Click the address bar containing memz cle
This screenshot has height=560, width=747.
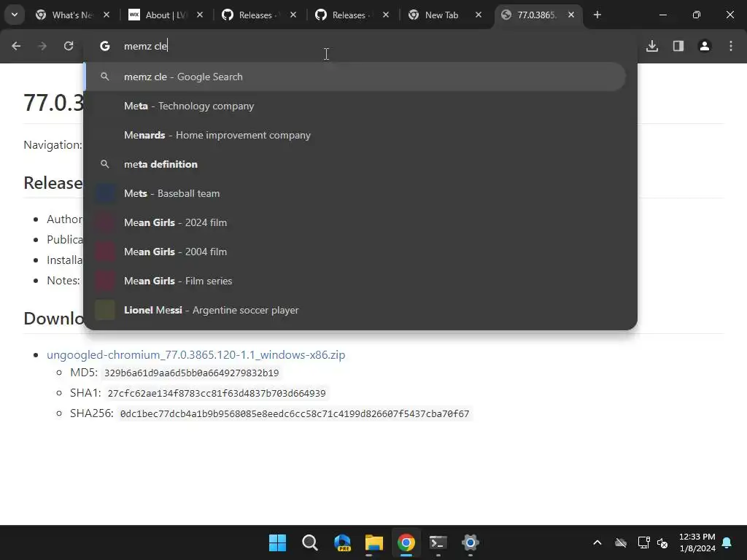tap(360, 46)
